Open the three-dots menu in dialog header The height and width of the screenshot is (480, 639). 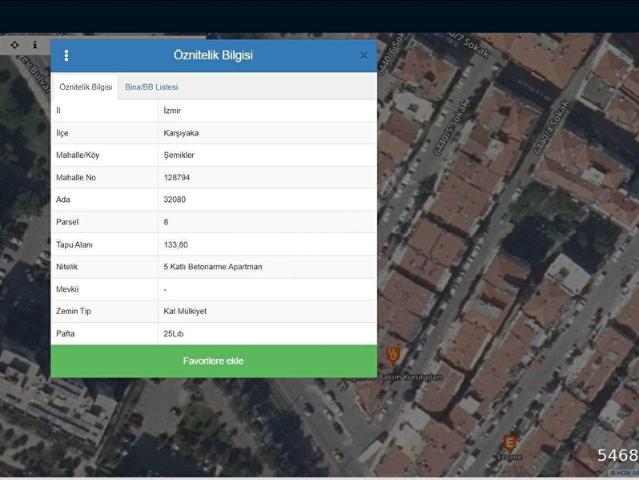[x=67, y=56]
